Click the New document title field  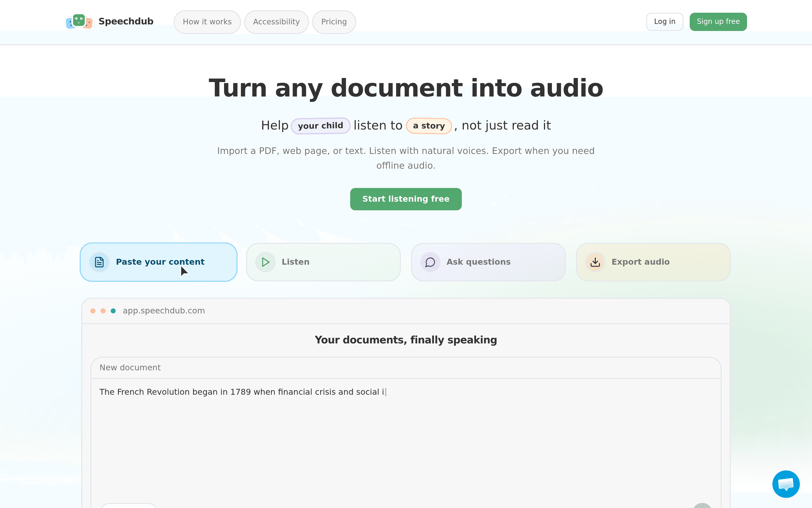(x=406, y=368)
